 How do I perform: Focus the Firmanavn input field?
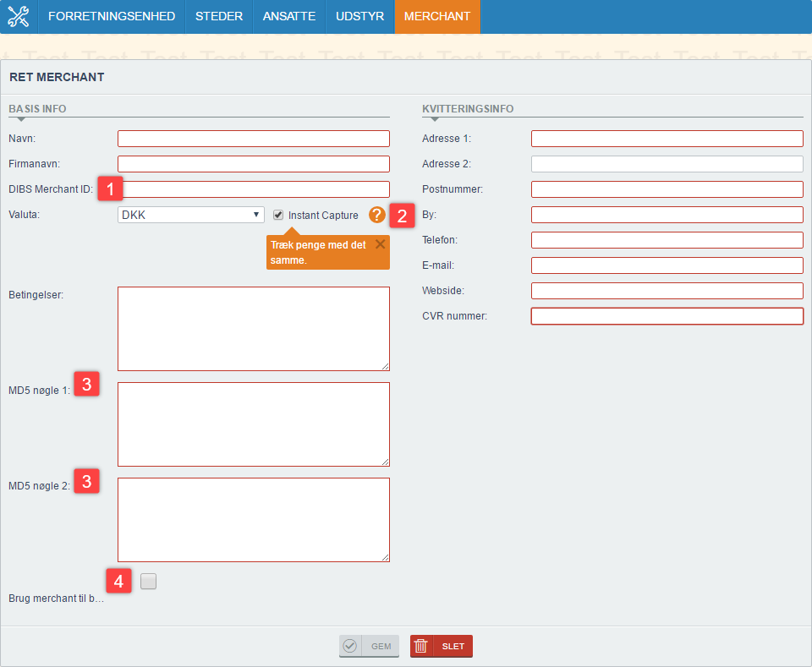(254, 164)
